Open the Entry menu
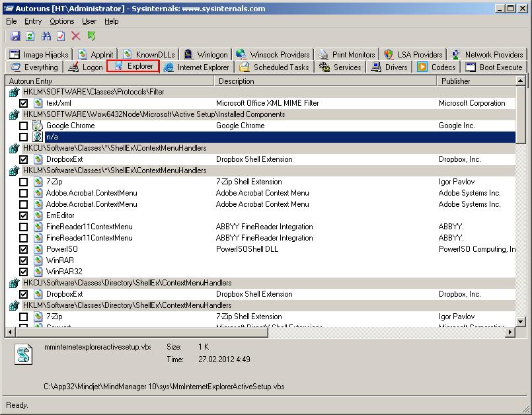Viewport: 532px width, 415px height. pos(32,20)
